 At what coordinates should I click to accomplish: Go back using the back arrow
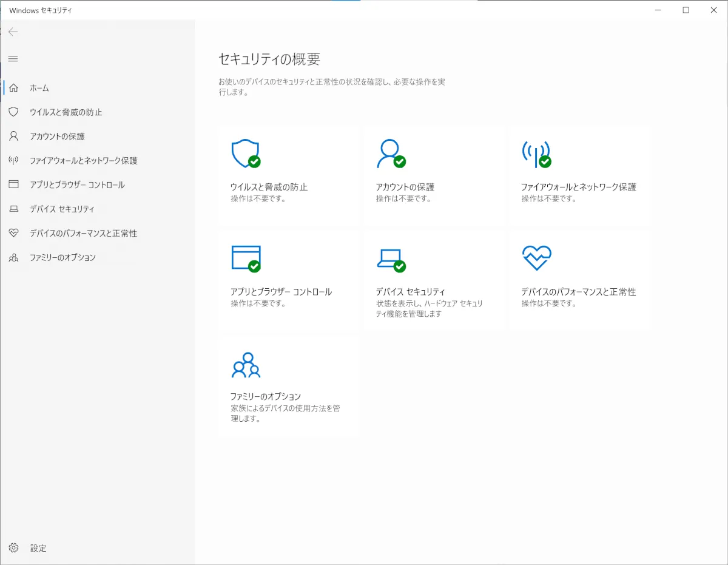coord(13,32)
